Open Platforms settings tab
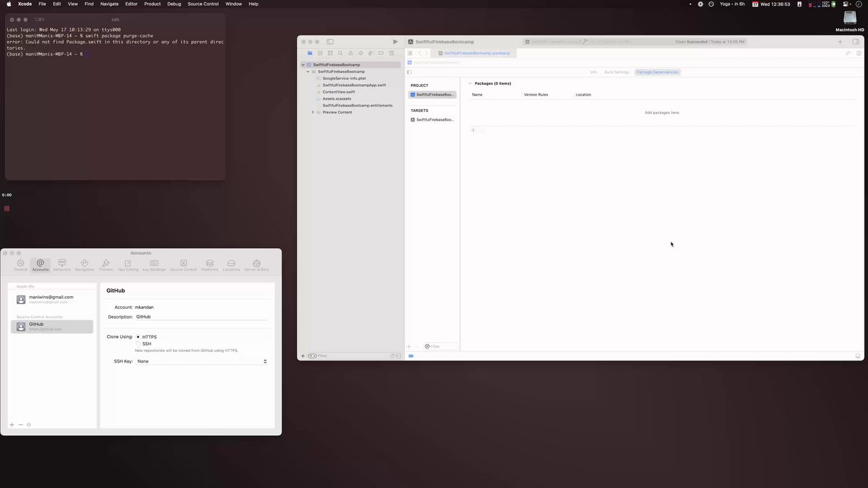The width and height of the screenshot is (868, 488). [x=210, y=265]
